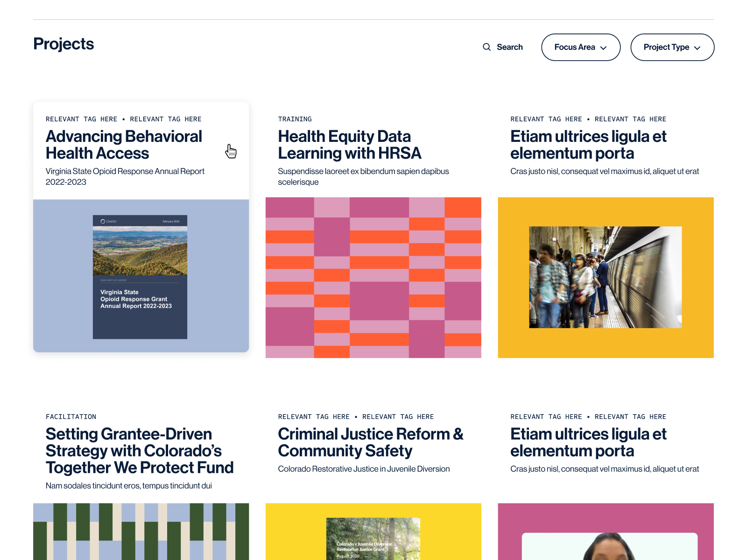Image resolution: width=747 pixels, height=560 pixels.
Task: Expand the Focus Area dropdown
Action: (581, 47)
